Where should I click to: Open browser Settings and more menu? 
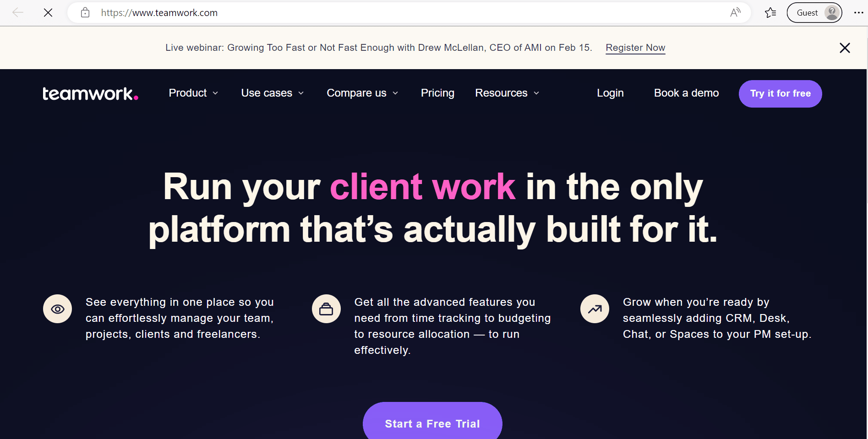pos(858,13)
